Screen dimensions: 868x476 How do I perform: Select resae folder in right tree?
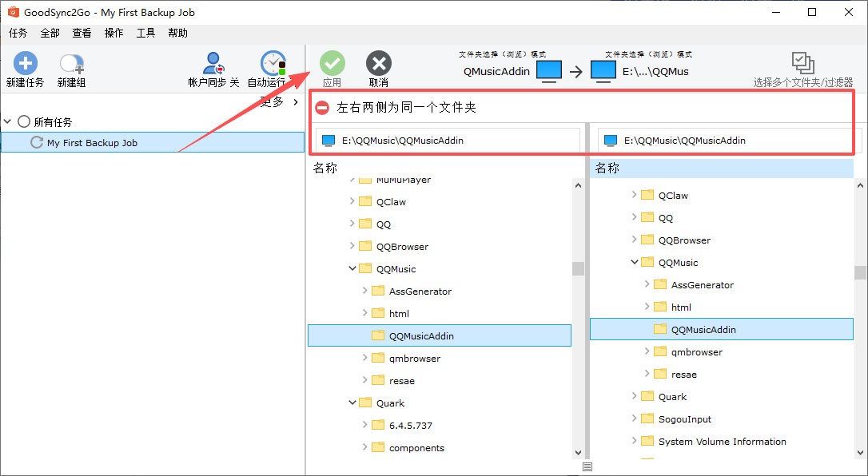pos(684,375)
